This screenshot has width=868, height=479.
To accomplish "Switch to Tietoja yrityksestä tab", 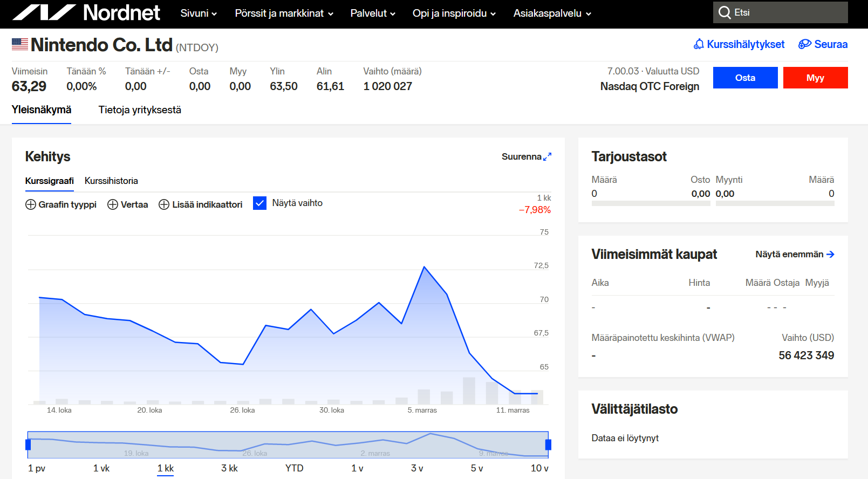I will [x=140, y=110].
